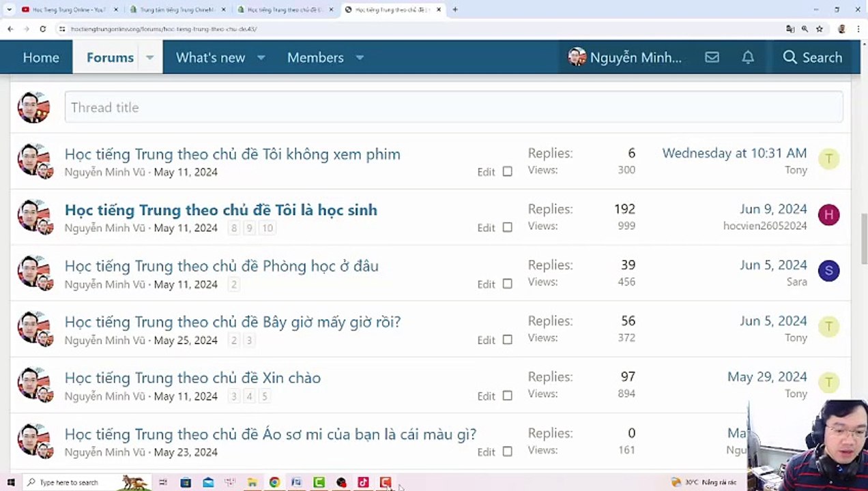Viewport: 868px width, 491px height.
Task: Click inside the Thread title field
Action: tap(454, 107)
